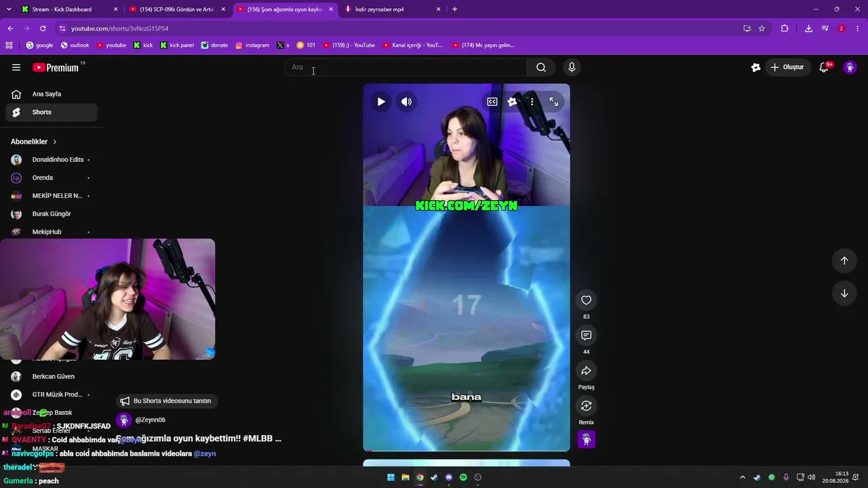Open a new browser tab
868x488 pixels.
tap(454, 9)
